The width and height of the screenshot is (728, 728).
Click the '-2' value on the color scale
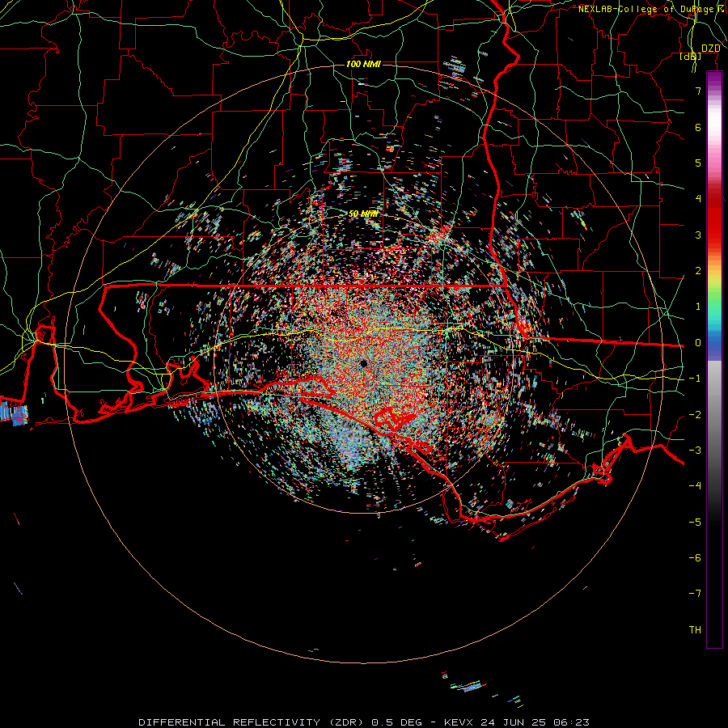point(695,415)
